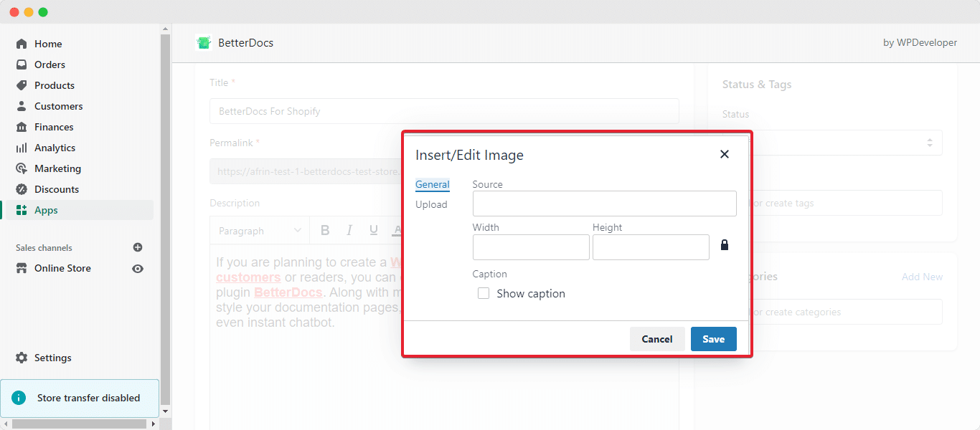Toggle Online Store visibility eye icon
Viewport: 980px width, 430px height.
(x=137, y=268)
